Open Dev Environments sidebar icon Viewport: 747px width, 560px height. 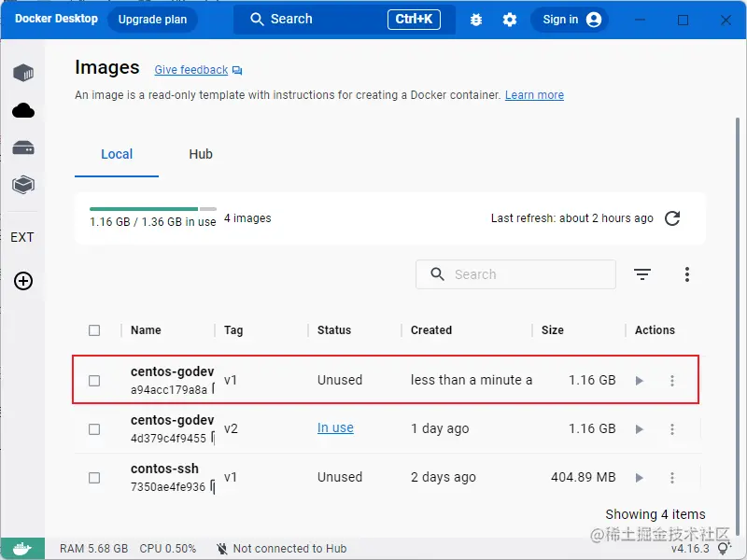(x=23, y=185)
